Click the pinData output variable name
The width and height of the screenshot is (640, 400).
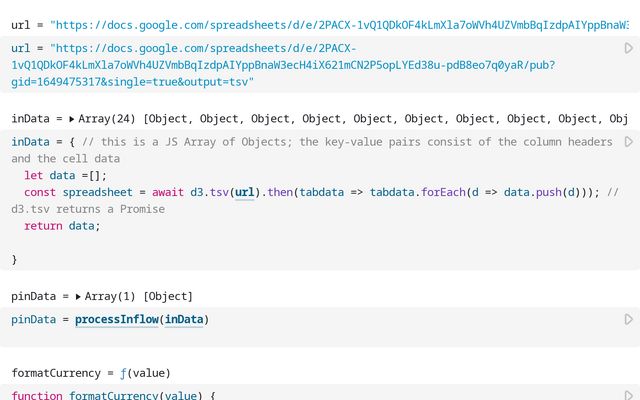[x=33, y=297]
